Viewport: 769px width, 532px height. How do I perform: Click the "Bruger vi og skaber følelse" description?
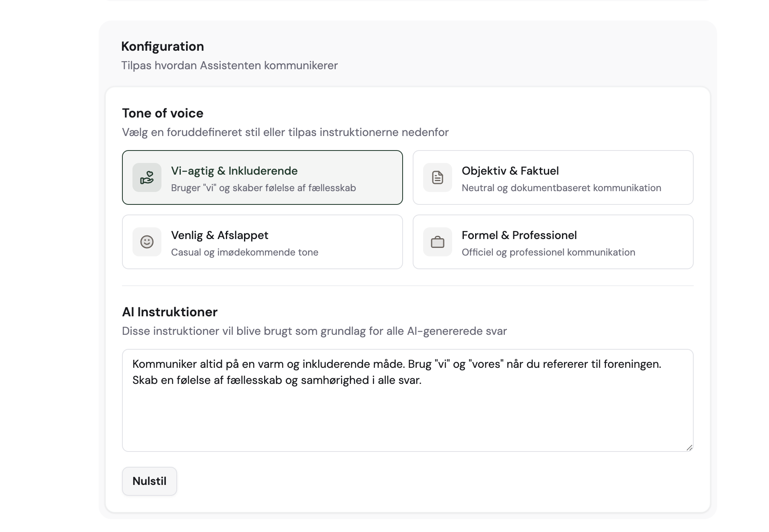click(x=263, y=188)
